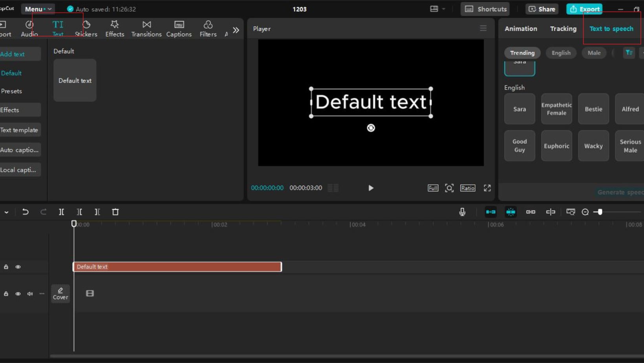This screenshot has height=363, width=644.
Task: Select the English voice filter
Action: pyautogui.click(x=561, y=53)
